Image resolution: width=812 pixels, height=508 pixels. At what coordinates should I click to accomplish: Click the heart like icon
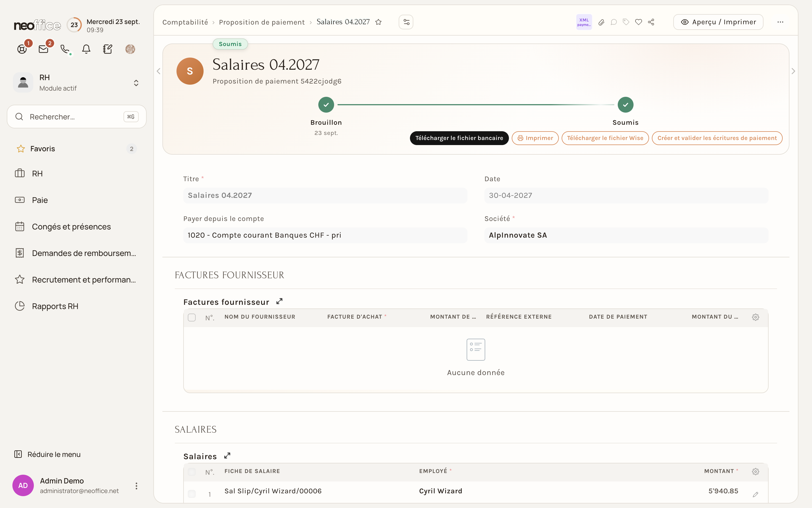pos(639,22)
